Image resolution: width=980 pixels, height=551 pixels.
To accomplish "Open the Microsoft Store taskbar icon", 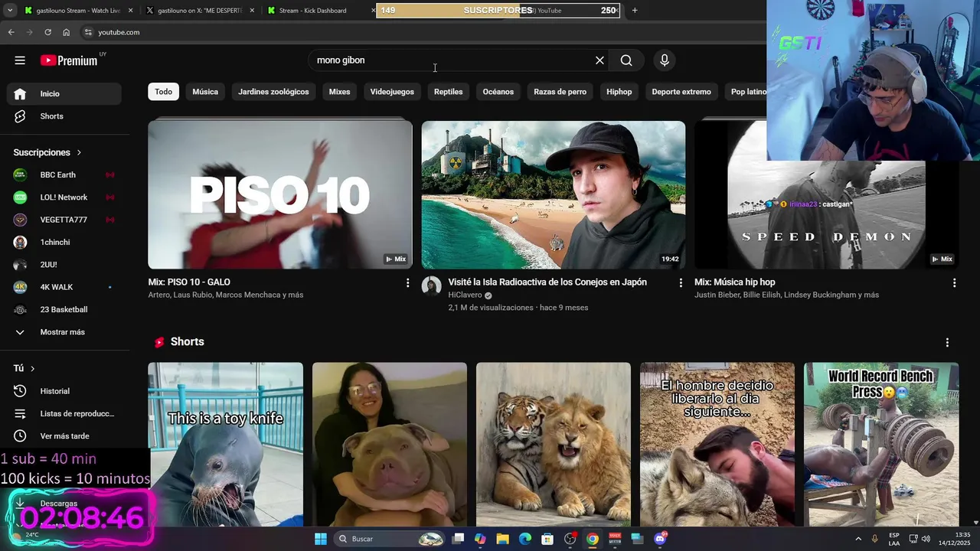I will [x=547, y=539].
